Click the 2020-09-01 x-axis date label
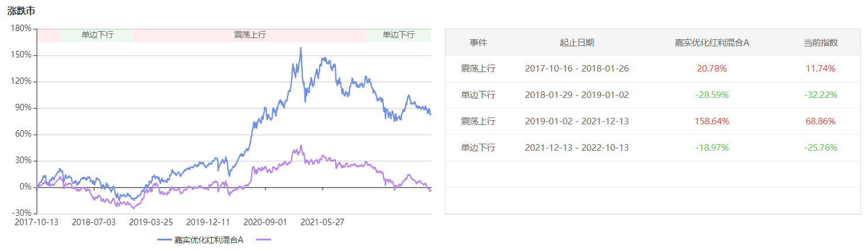 coord(265,222)
